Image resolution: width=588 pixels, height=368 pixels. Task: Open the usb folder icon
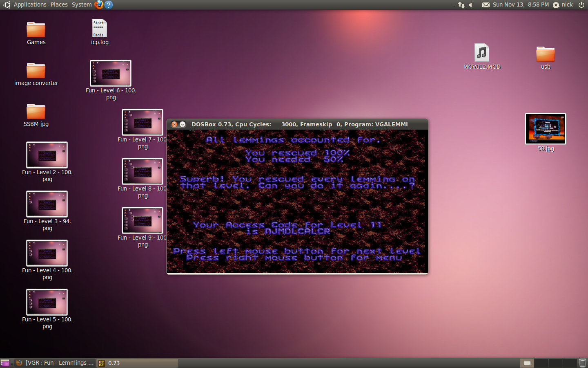point(546,54)
